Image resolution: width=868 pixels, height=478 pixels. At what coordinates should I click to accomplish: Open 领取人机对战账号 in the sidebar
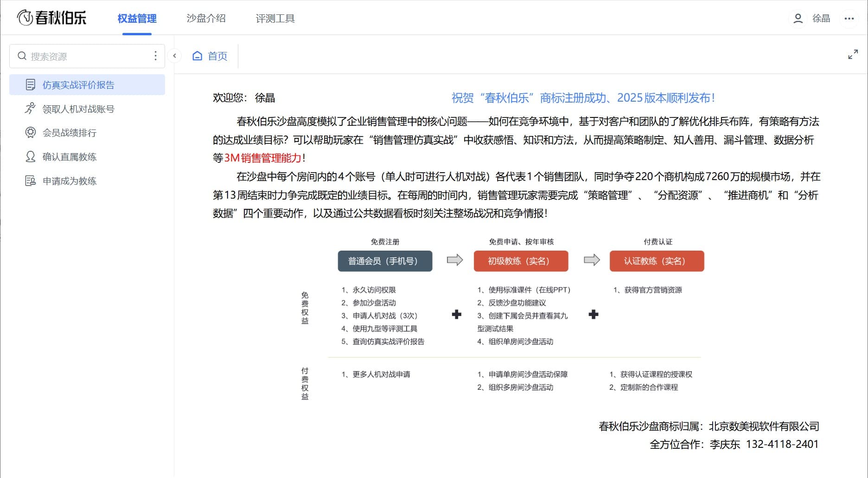coord(87,109)
